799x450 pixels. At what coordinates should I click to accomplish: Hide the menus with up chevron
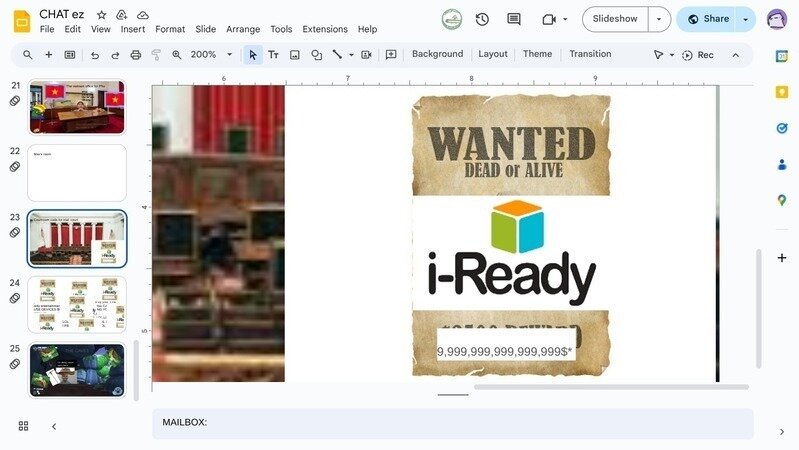click(736, 55)
